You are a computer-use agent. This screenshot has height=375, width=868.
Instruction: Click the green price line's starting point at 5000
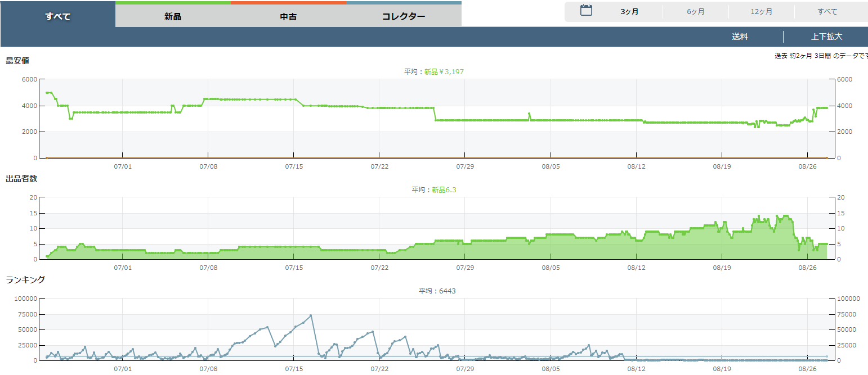click(47, 93)
